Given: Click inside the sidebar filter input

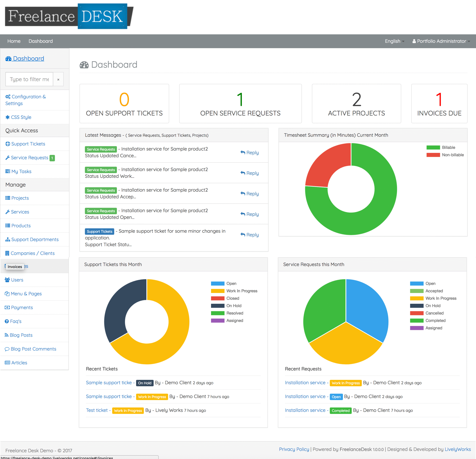Looking at the screenshot, I should click(29, 79).
